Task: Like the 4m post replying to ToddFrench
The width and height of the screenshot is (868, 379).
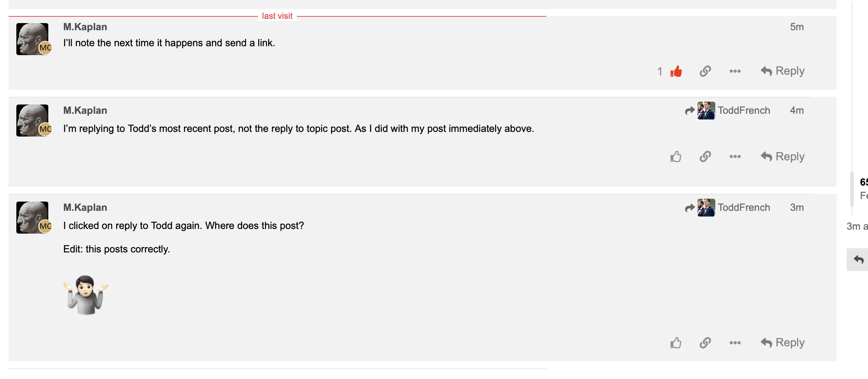Action: [x=676, y=156]
